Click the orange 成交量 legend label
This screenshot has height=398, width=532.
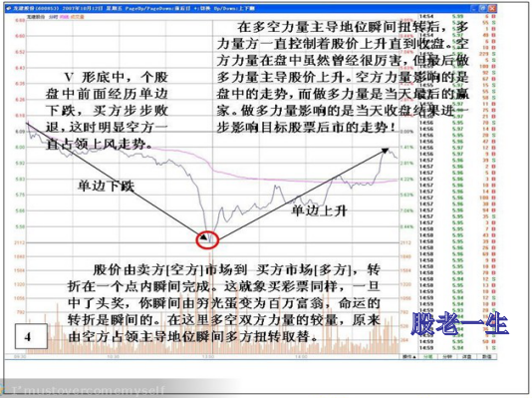click(77, 17)
